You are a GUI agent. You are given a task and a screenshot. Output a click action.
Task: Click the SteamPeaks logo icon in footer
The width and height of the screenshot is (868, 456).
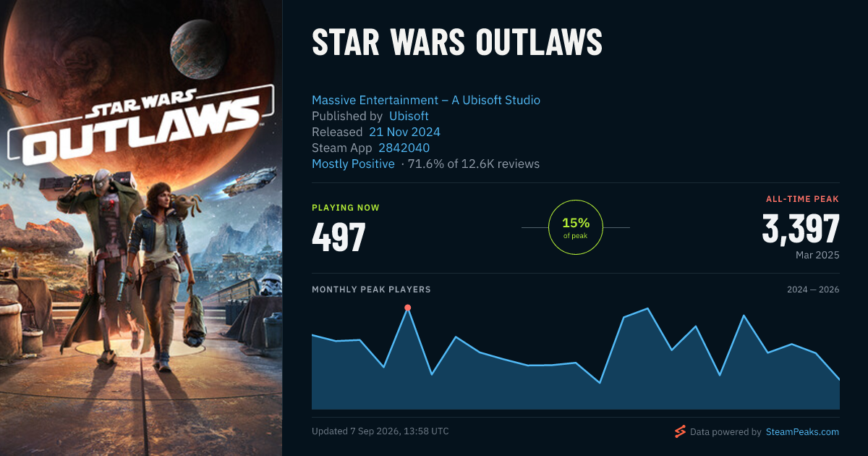tap(680, 431)
